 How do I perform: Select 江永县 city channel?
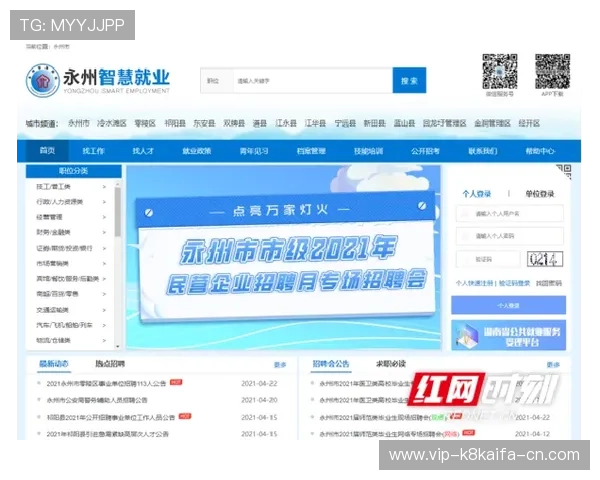286,123
